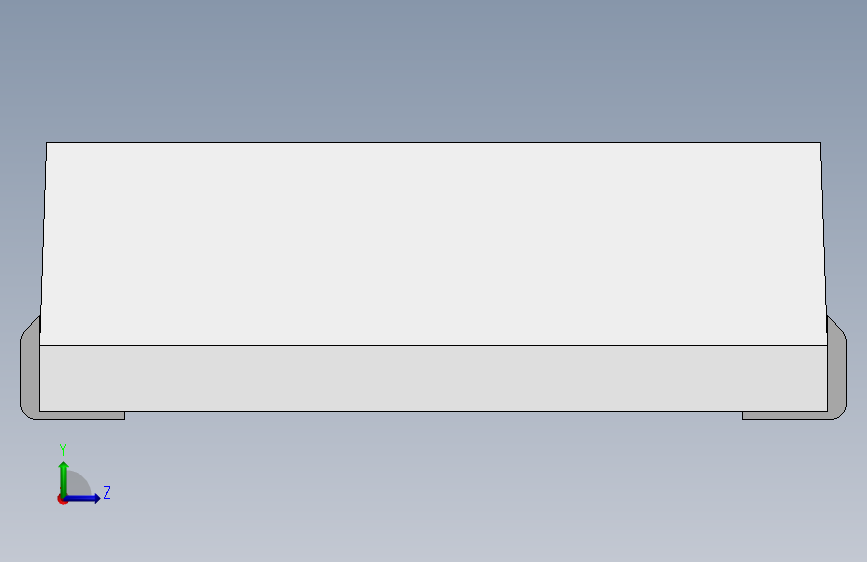This screenshot has height=562, width=867.
Task: Select the top horizontal edge of the model
Action: (x=433, y=143)
